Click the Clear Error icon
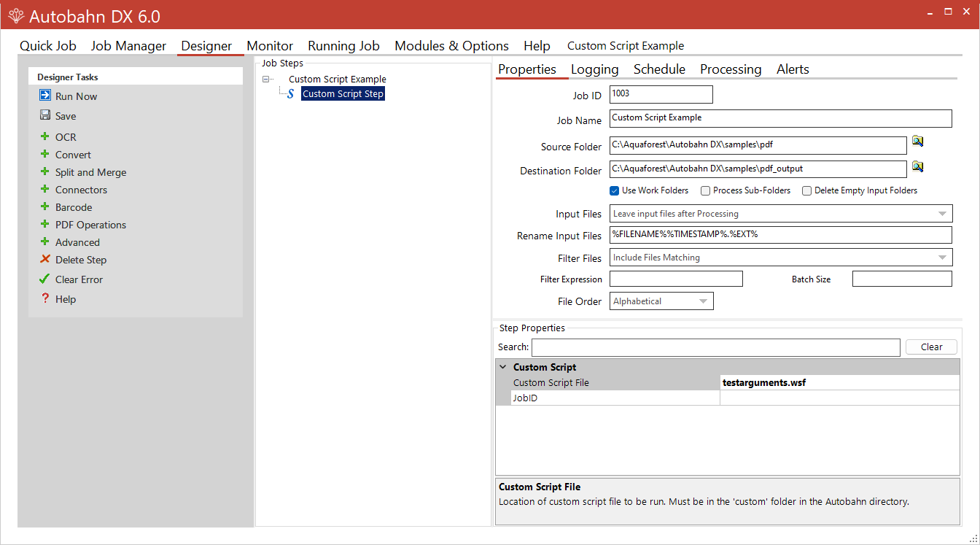The width and height of the screenshot is (980, 545). (x=45, y=279)
